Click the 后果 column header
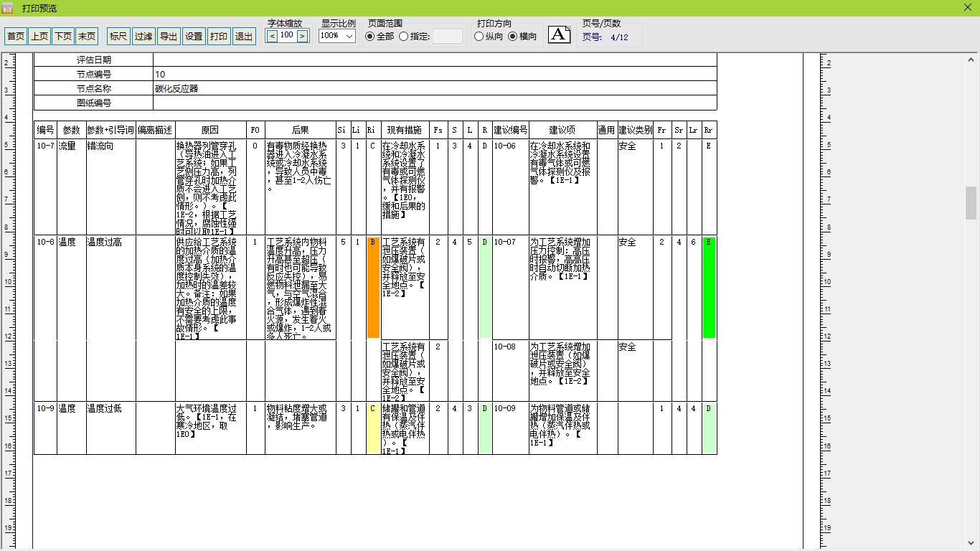 301,130
